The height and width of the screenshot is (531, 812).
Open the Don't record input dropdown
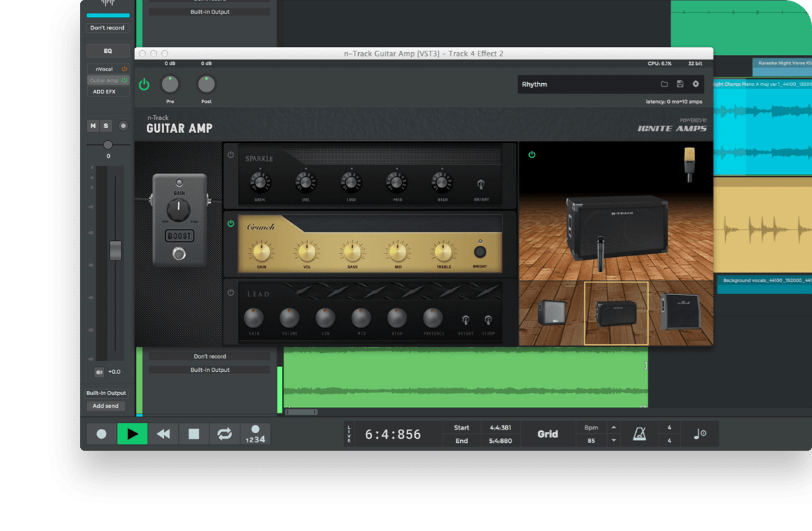coord(107,28)
